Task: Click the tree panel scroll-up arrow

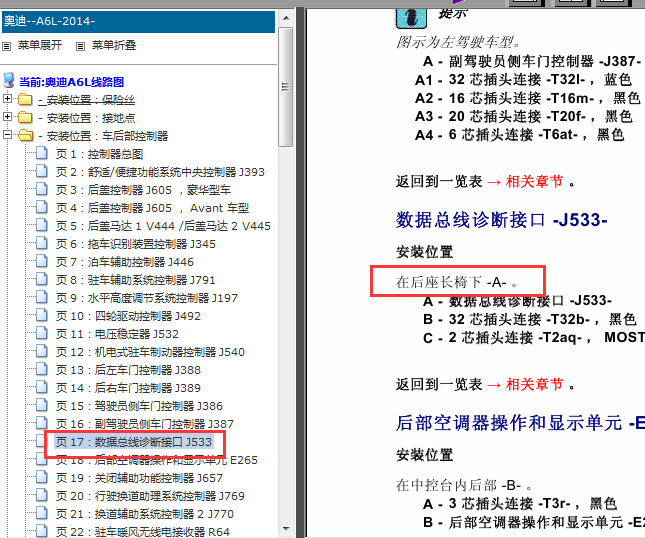Action: pyautogui.click(x=286, y=19)
